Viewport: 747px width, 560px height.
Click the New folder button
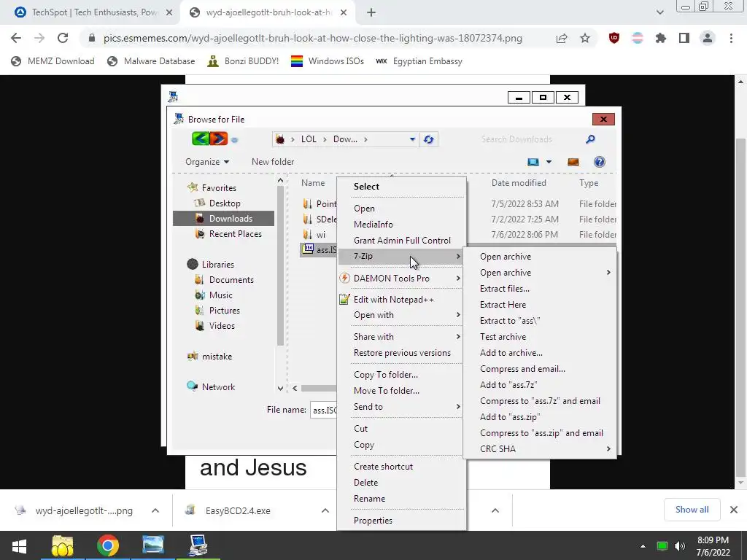273,162
